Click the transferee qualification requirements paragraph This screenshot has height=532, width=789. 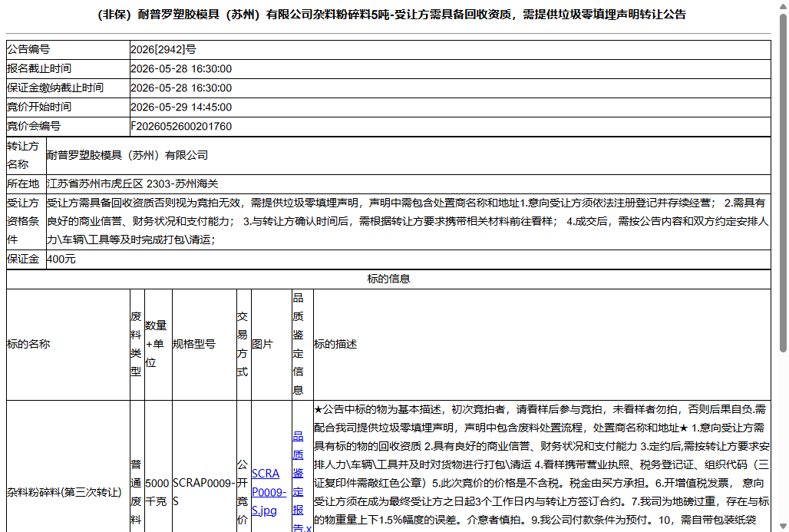click(408, 221)
